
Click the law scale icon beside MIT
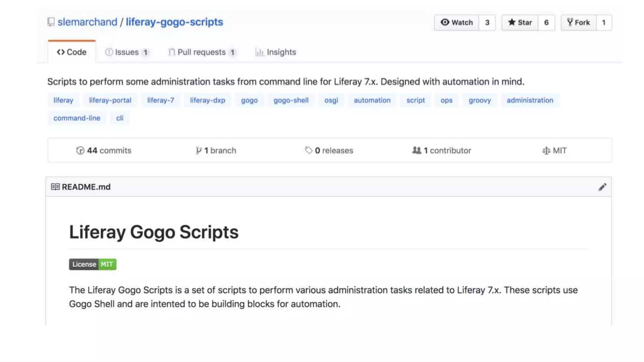coord(546,151)
